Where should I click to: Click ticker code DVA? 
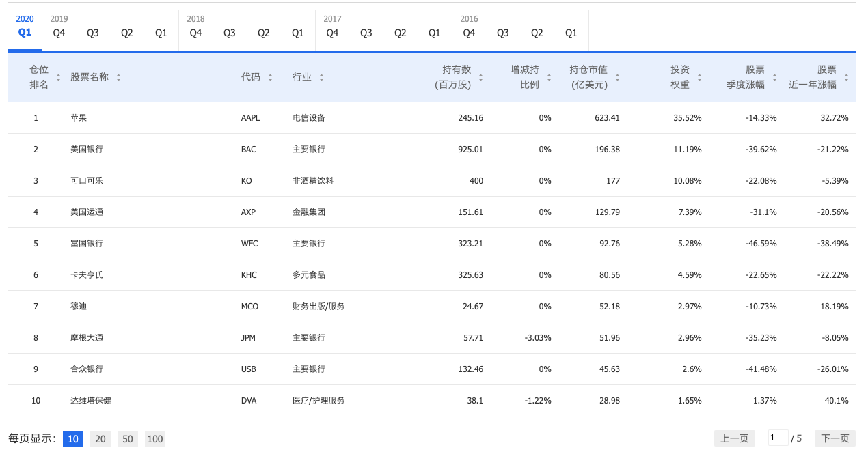[249, 401]
